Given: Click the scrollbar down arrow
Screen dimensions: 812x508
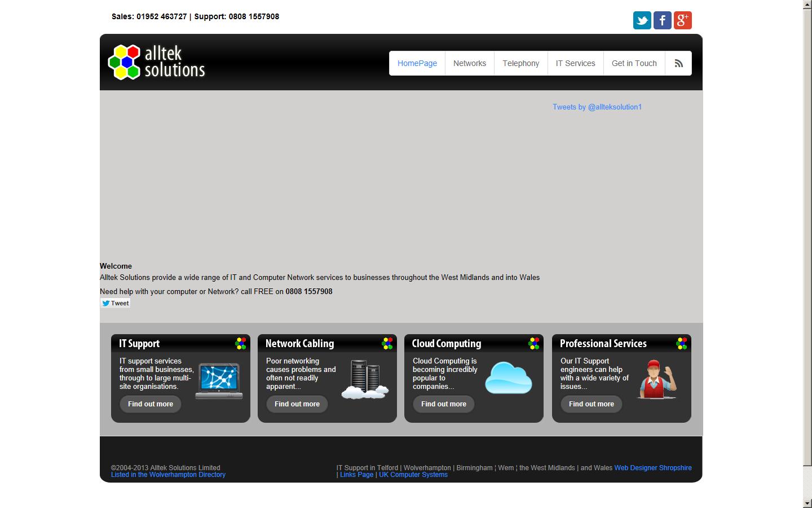Looking at the screenshot, I should pos(807,503).
